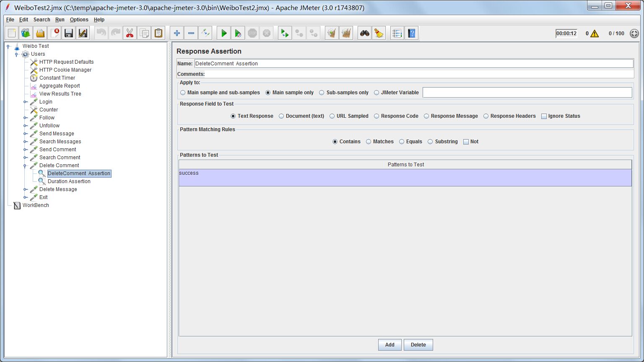Image resolution: width=644 pixels, height=362 pixels.
Task: Open the Function Helper dialog icon
Action: 397,33
